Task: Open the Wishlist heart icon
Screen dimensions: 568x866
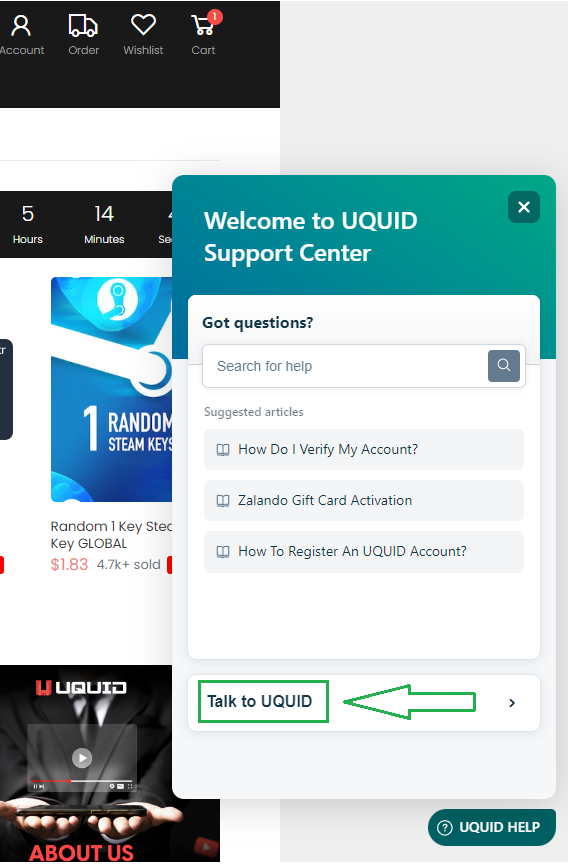Action: 143,25
